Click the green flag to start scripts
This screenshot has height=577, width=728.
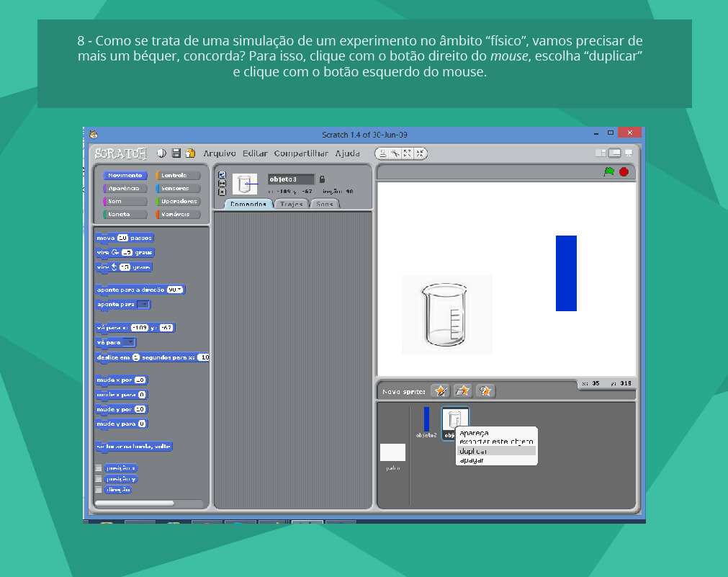[609, 171]
